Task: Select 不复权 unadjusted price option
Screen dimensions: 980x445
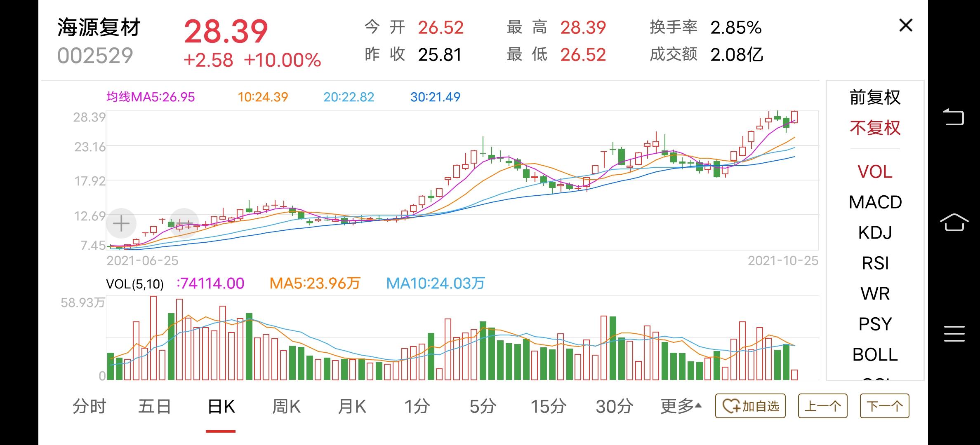Action: [875, 128]
